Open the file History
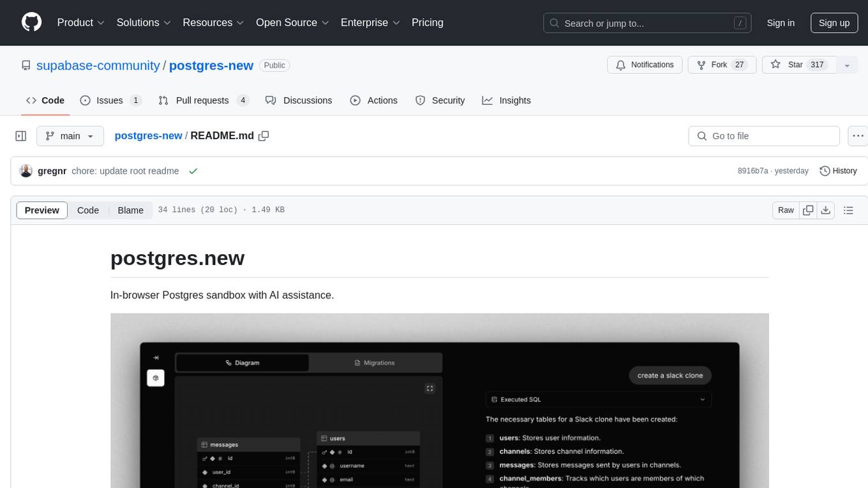 (838, 171)
